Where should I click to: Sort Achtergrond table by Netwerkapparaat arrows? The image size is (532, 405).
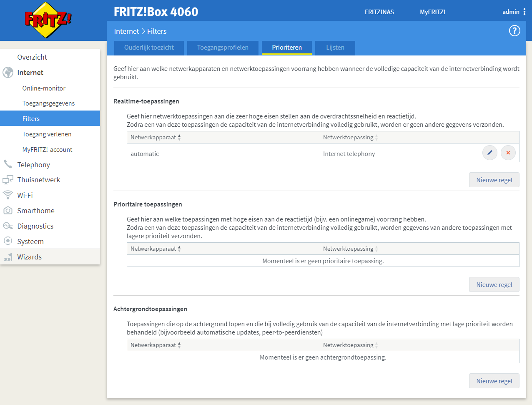pos(179,345)
